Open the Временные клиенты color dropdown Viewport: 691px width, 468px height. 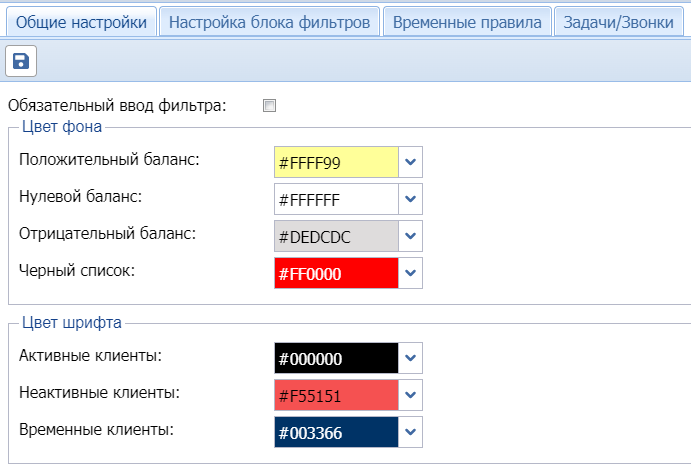click(x=410, y=432)
